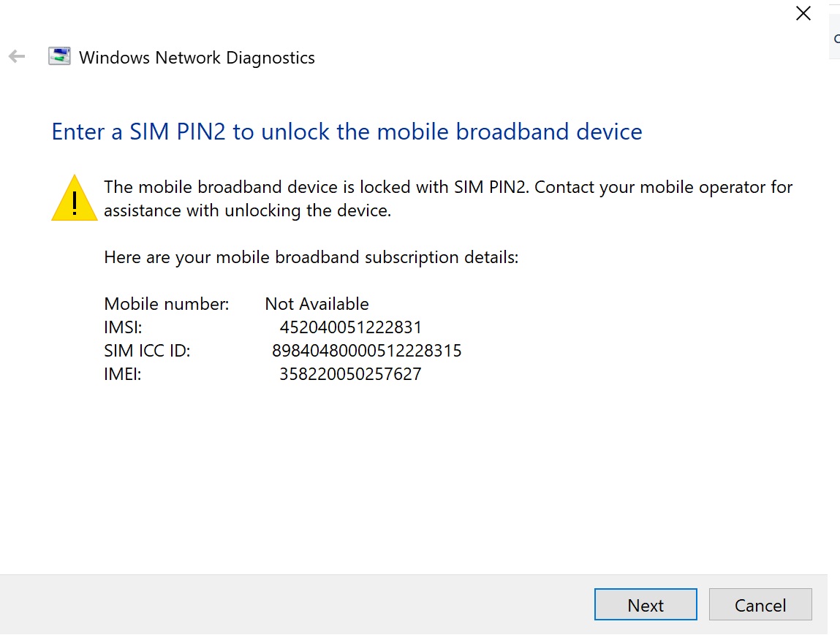840x635 pixels.
Task: Select the greyed back arrow at top left
Action: click(16, 56)
